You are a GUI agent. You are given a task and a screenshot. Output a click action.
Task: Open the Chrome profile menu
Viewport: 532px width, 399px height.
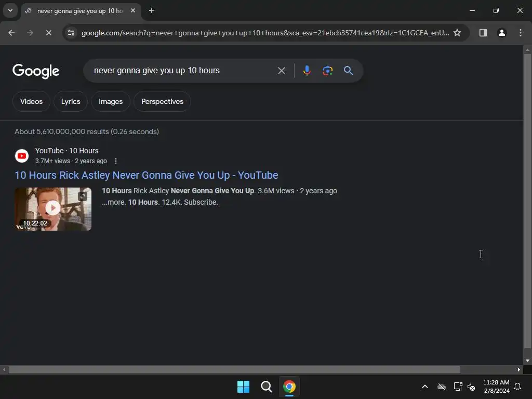[x=501, y=33]
